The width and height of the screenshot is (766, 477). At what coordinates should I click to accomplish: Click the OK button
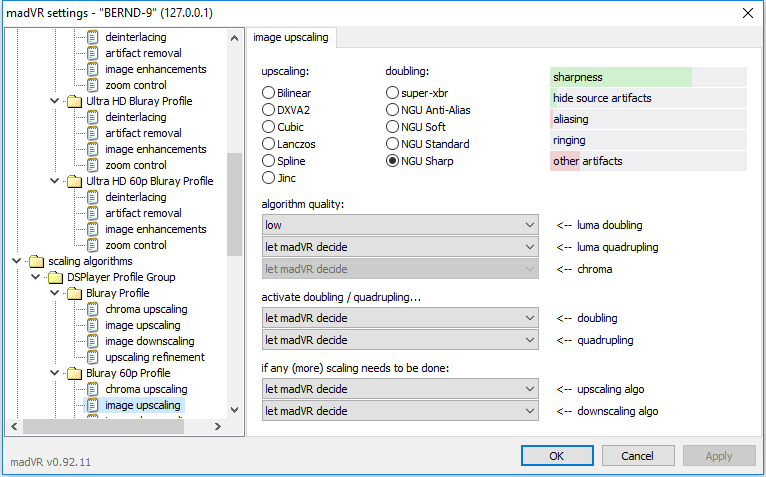[557, 456]
